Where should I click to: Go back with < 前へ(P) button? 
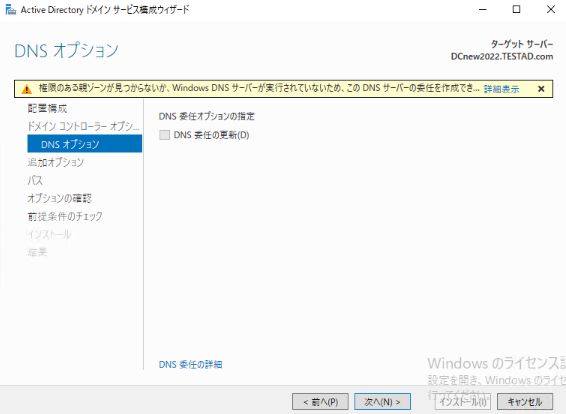[320, 402]
